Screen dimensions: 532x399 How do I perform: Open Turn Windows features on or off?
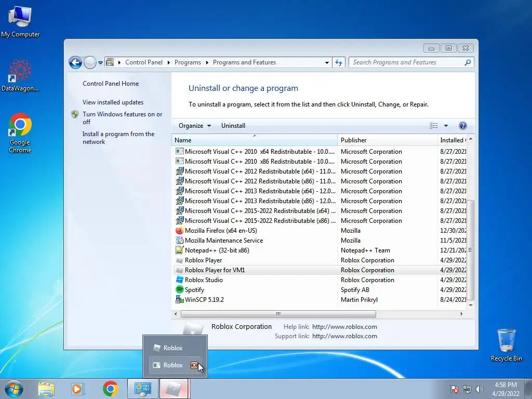[x=122, y=118]
